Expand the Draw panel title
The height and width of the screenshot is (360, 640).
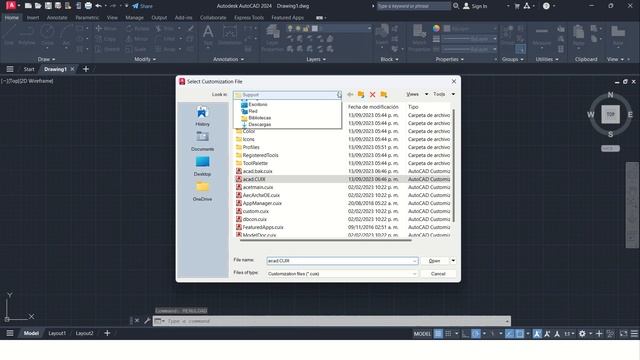pyautogui.click(x=46, y=59)
